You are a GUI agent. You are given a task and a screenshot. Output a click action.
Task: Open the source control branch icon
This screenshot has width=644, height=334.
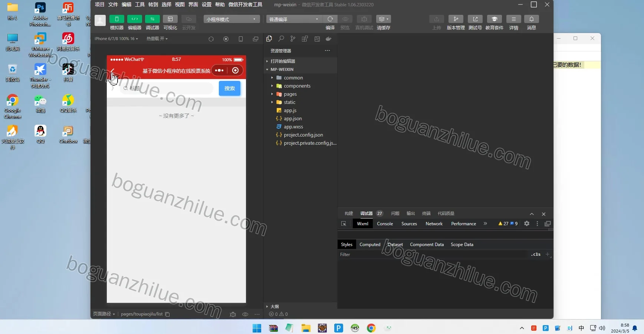coord(293,39)
